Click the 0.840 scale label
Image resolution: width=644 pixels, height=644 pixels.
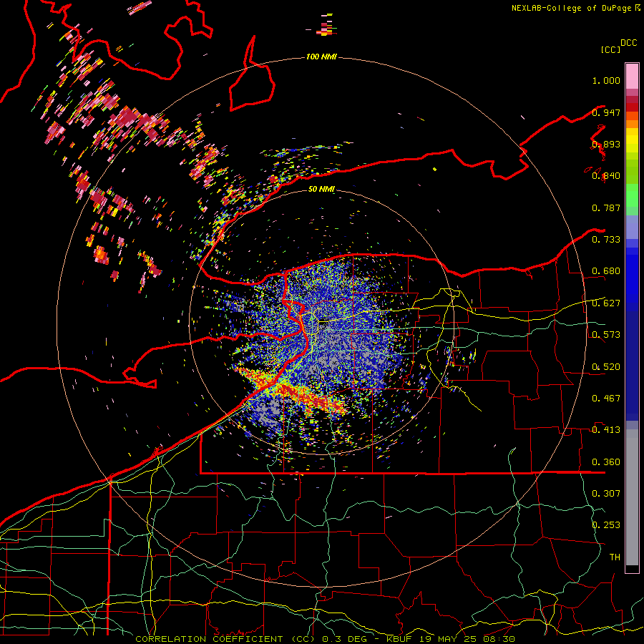606,176
